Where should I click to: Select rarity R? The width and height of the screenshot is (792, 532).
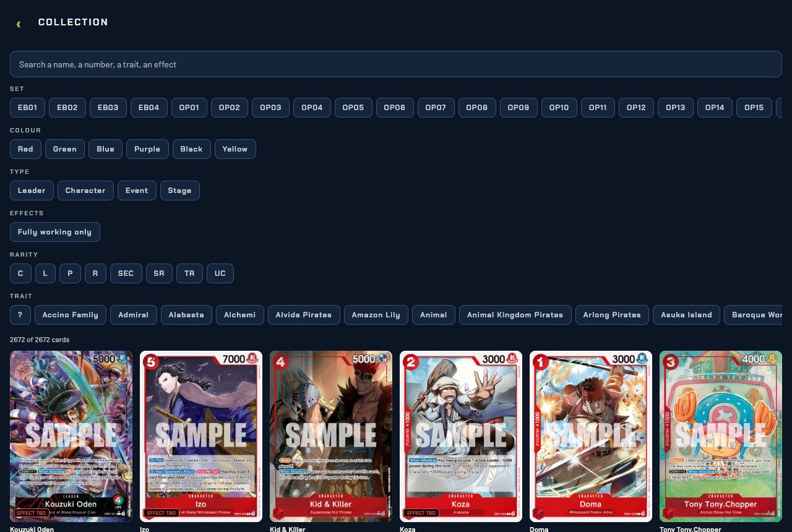[95, 273]
